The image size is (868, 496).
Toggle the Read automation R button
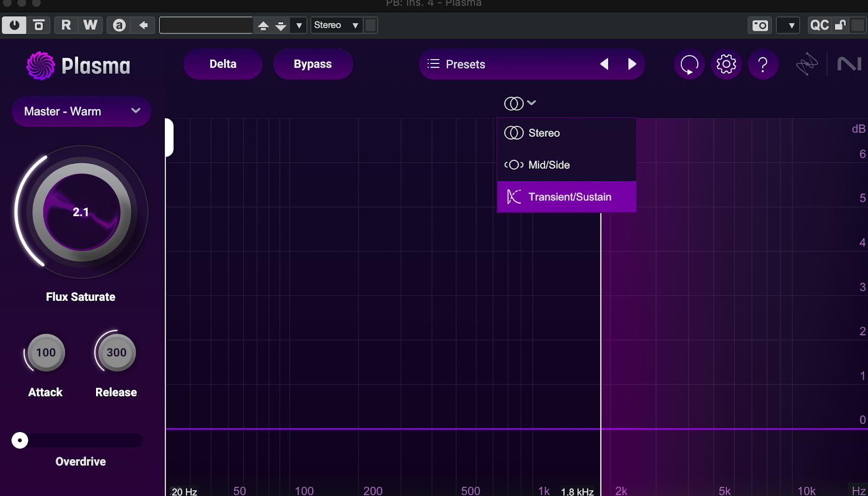point(66,25)
